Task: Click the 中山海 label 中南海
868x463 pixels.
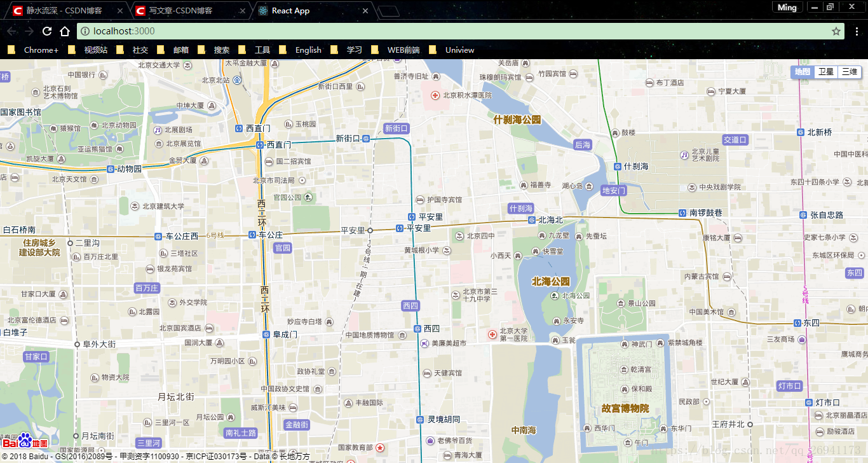Action: (x=524, y=431)
